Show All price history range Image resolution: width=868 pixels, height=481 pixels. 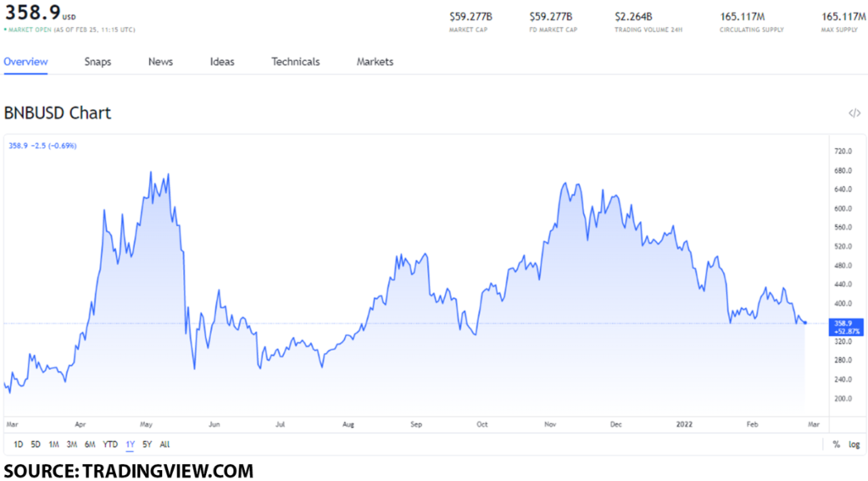click(164, 445)
